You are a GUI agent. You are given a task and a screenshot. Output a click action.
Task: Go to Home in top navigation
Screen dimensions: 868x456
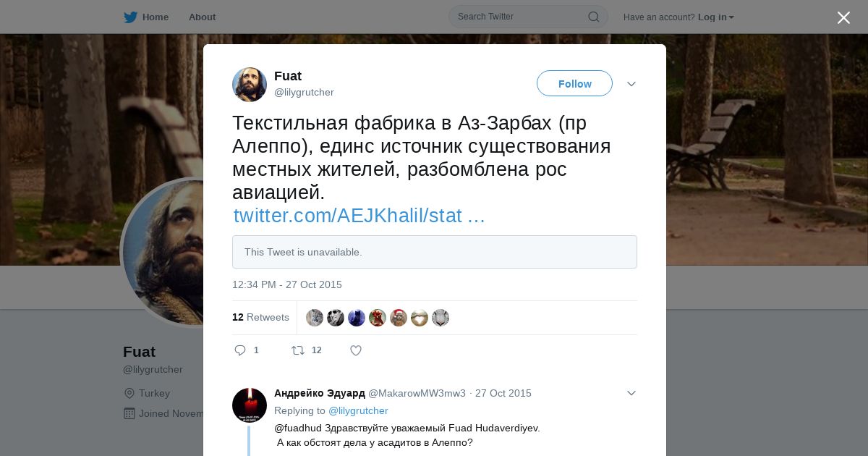155,17
